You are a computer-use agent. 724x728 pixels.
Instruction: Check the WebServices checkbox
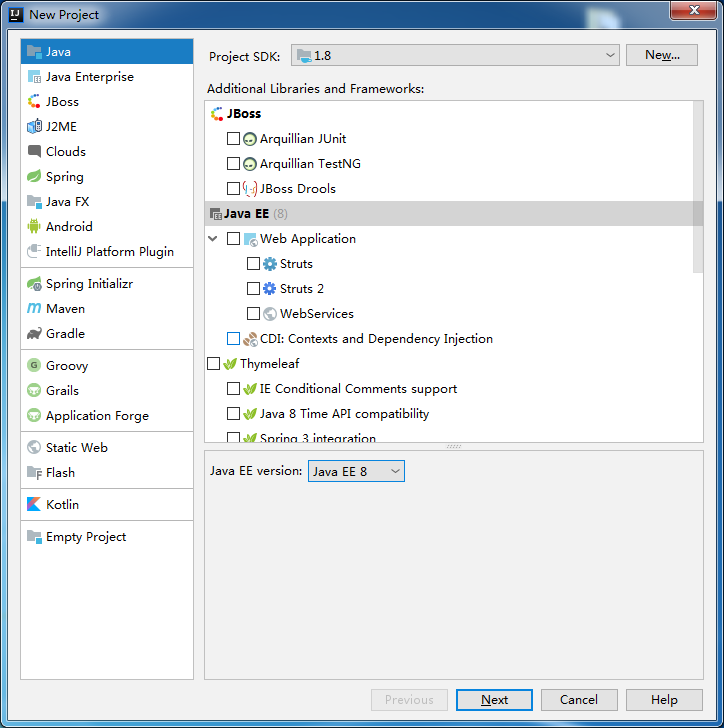click(253, 314)
